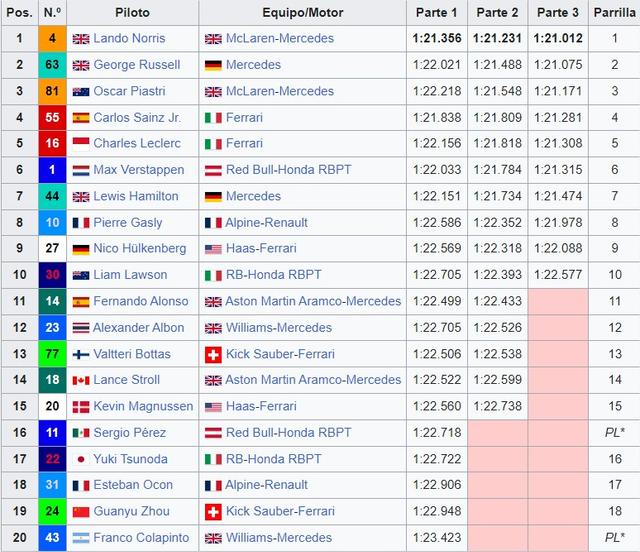Click the Canadian flag beside Lance Stroll
The width and height of the screenshot is (640, 552).
coord(81,381)
